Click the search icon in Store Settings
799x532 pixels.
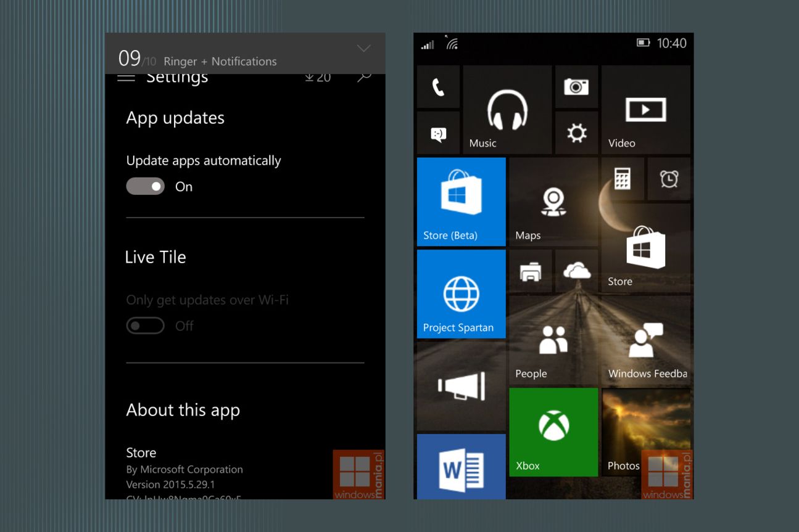(x=363, y=75)
